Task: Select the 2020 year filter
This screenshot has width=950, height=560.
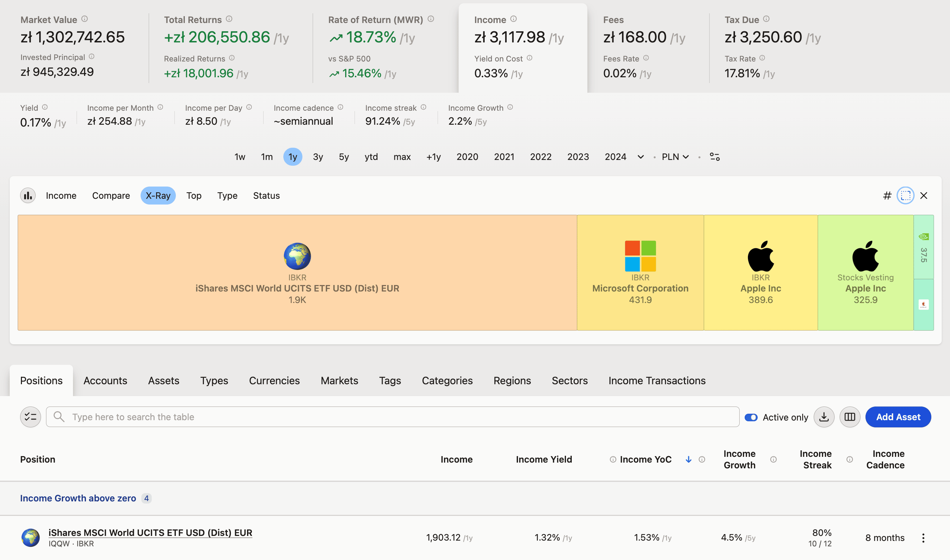Action: click(x=467, y=157)
